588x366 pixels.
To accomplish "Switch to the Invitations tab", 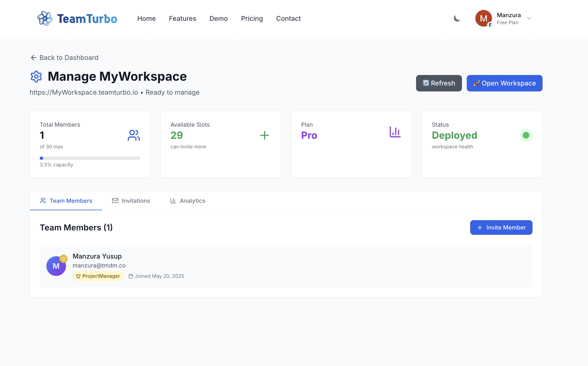I will click(131, 201).
